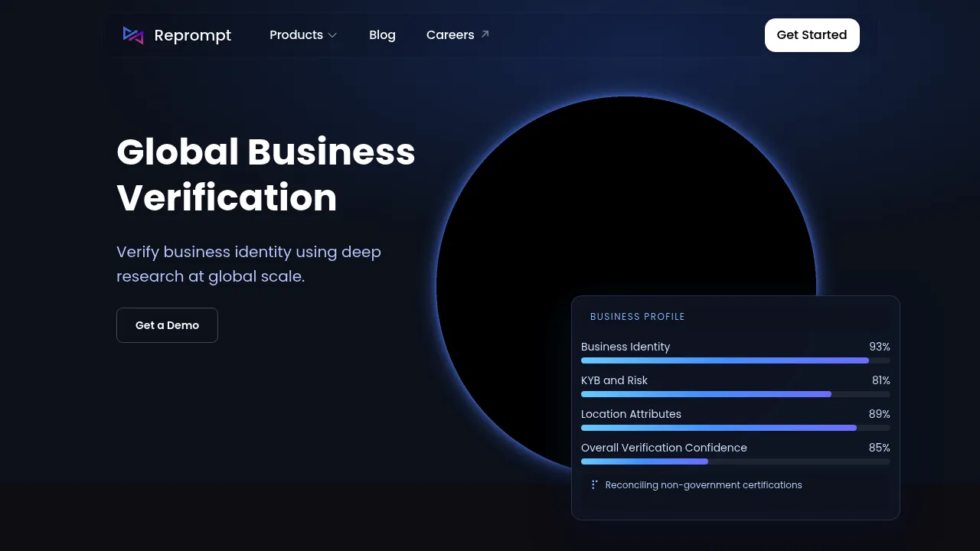Click the Location Attributes progress bar
The height and width of the screenshot is (551, 980).
[x=736, y=428]
